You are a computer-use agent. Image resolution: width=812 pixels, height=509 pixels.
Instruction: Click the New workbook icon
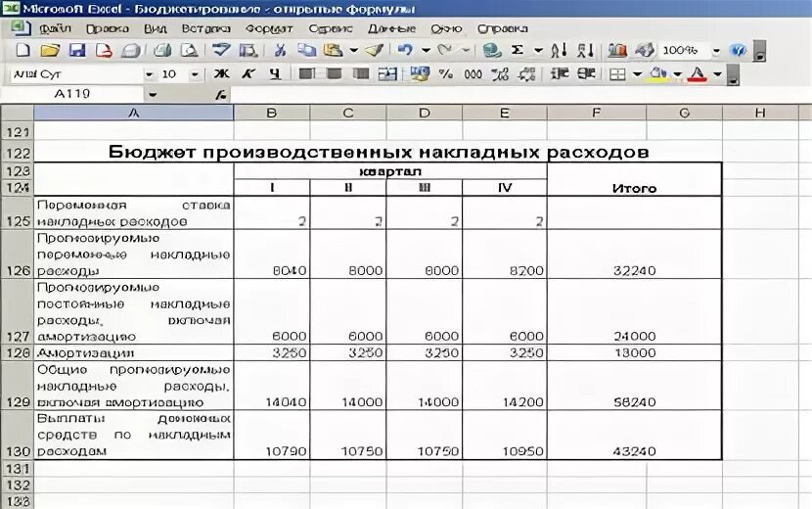pos(23,50)
